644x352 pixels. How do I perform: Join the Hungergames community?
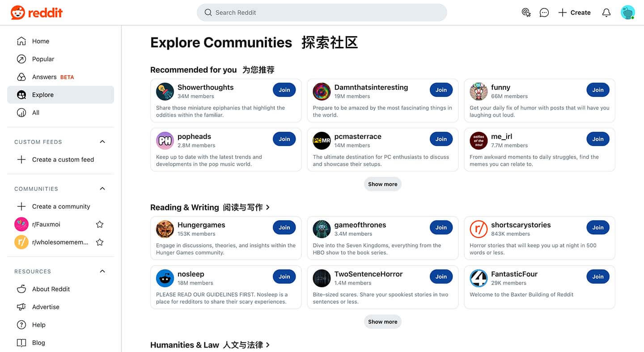pyautogui.click(x=284, y=227)
